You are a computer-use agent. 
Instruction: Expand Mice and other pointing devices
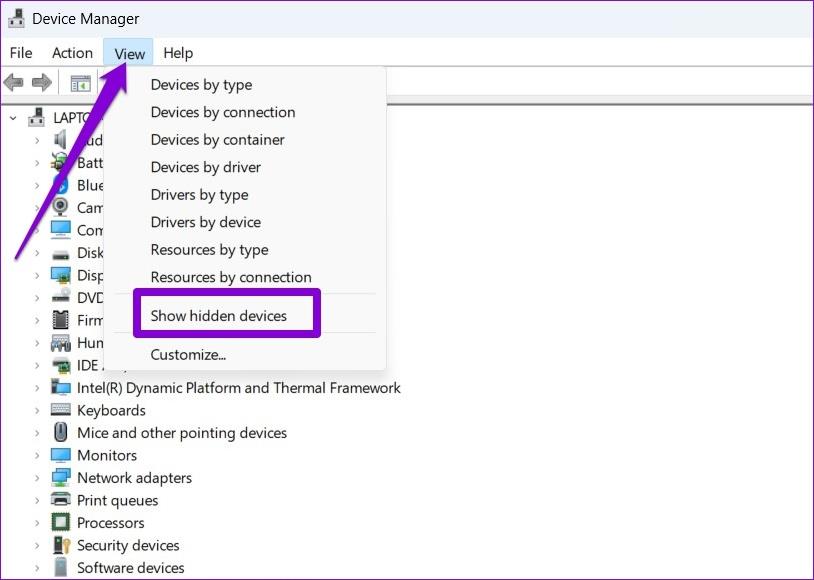pos(36,433)
